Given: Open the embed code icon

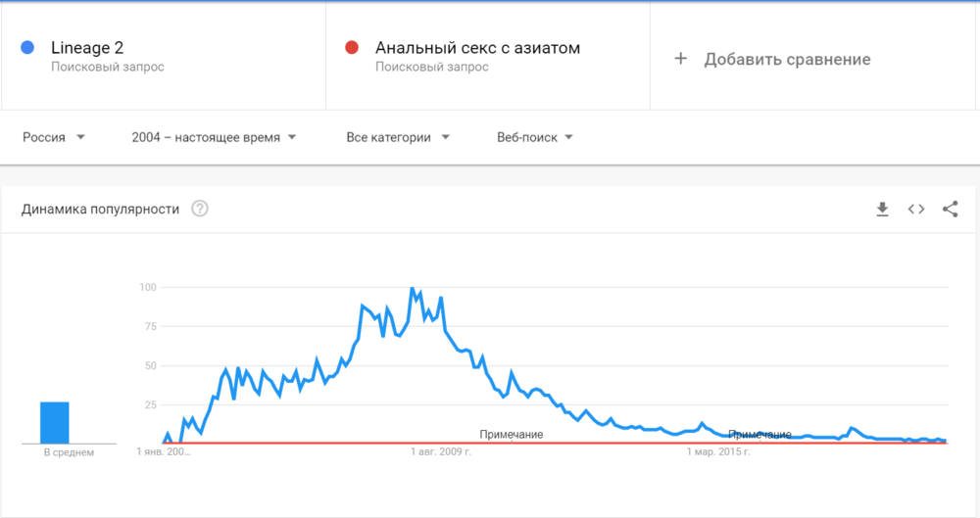Looking at the screenshot, I should (x=916, y=209).
